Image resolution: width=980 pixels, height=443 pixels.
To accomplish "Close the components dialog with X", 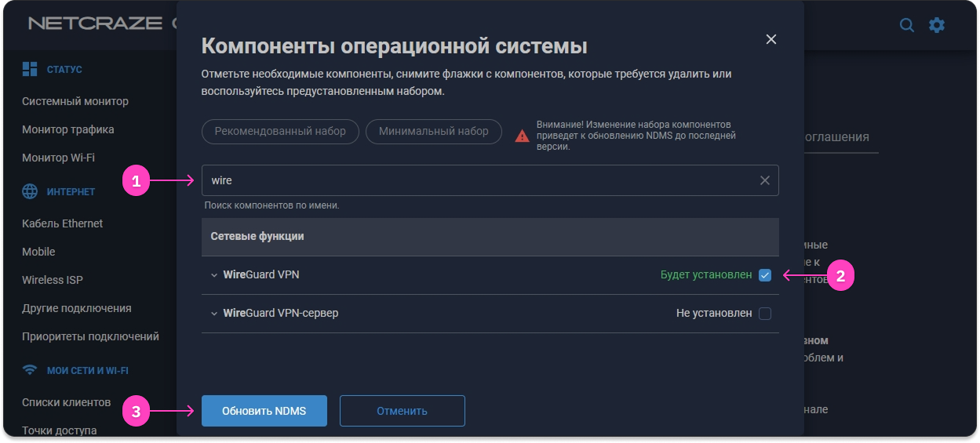I will (x=771, y=39).
